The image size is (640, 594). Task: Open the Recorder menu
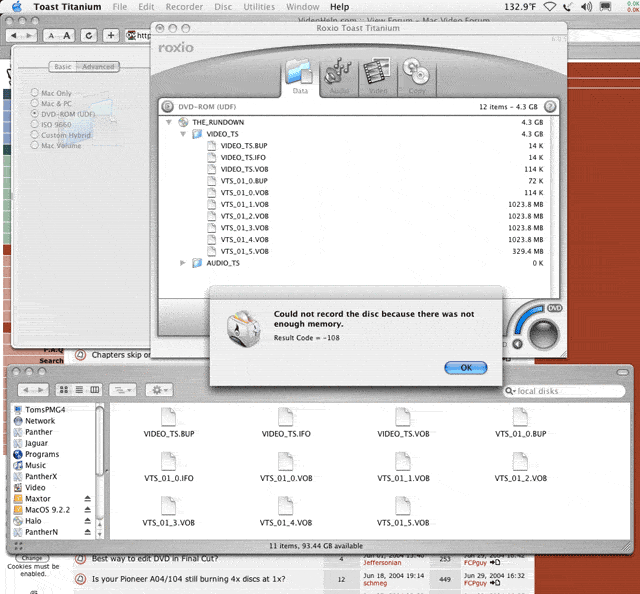[x=184, y=7]
